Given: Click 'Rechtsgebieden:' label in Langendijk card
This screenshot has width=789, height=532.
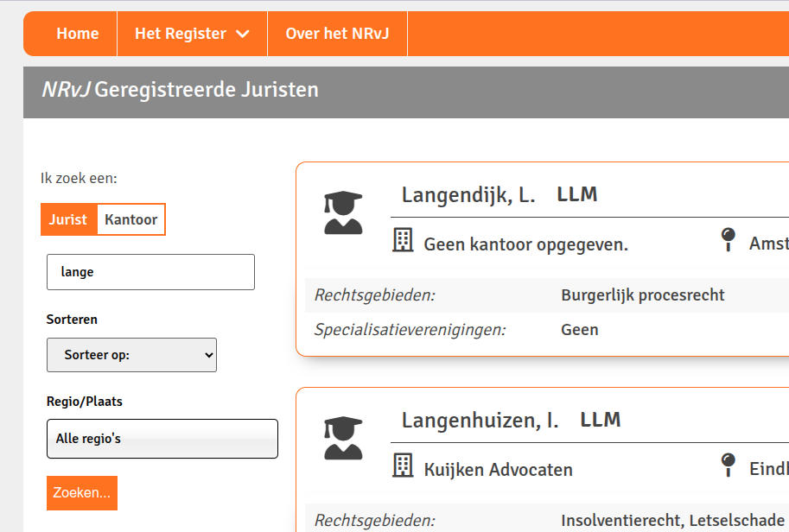Looking at the screenshot, I should point(375,295).
